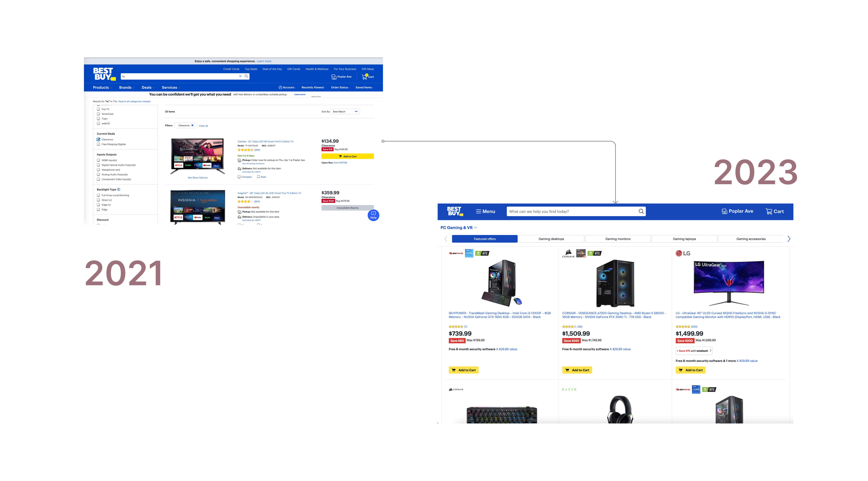Save the Toshiba TV with bookmark icon
This screenshot has height=481, width=868.
tap(261, 177)
